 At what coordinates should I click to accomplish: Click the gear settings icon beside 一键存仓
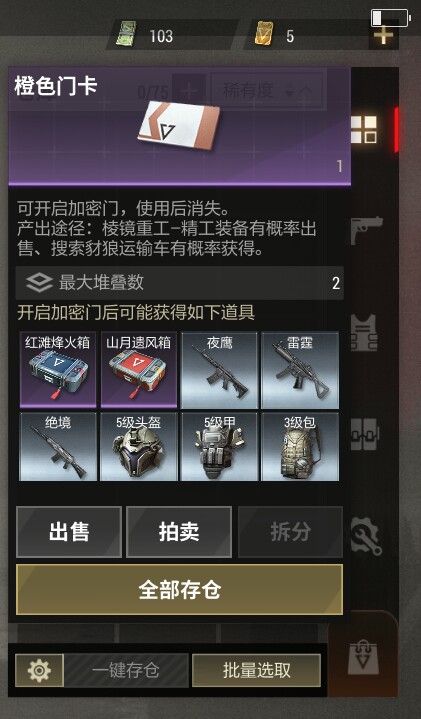39,670
